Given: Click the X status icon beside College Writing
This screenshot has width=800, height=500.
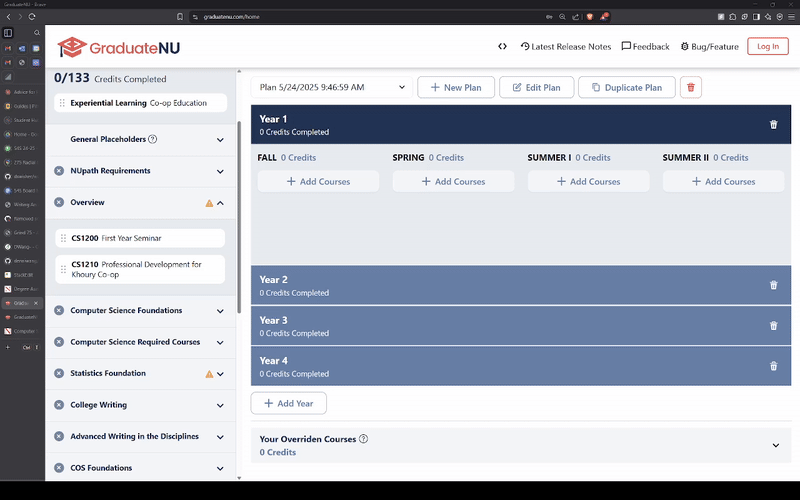Looking at the screenshot, I should pos(59,405).
